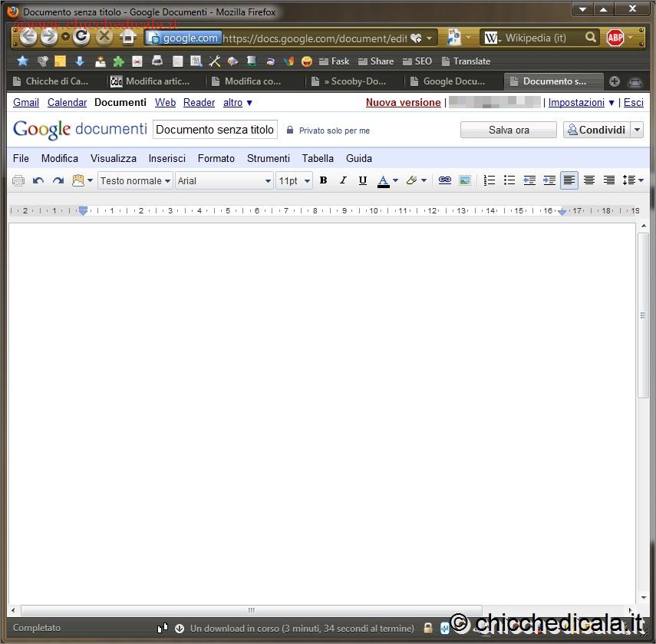Redo the last undone action
This screenshot has width=656, height=644.
coord(58,180)
